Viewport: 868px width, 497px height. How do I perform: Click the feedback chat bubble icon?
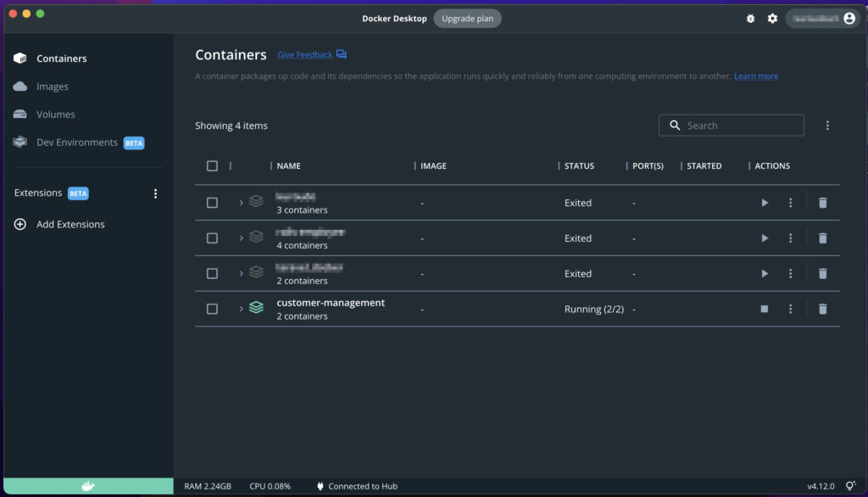[x=341, y=54]
